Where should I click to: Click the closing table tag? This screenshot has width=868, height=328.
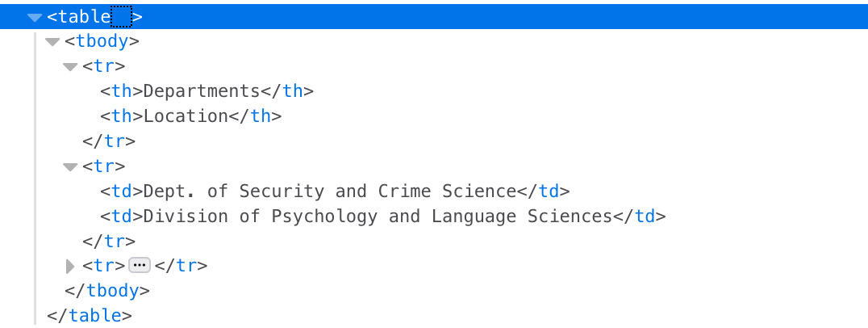tap(89, 315)
